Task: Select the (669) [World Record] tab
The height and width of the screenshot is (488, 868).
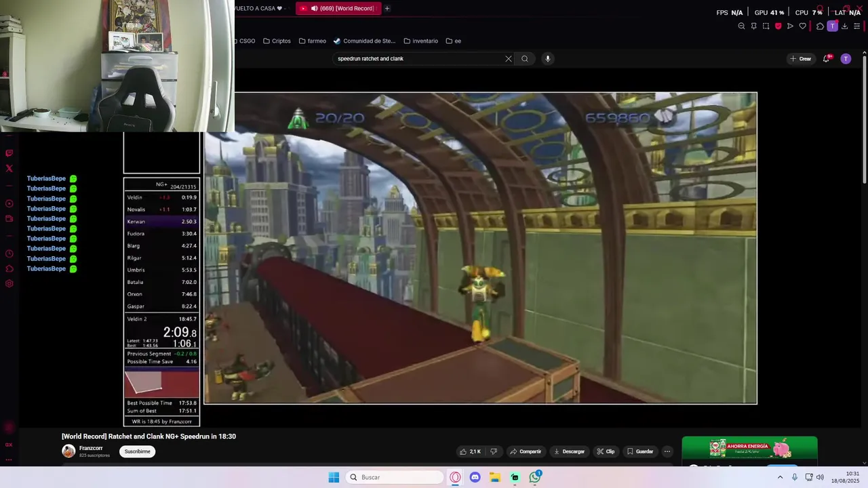Action: click(338, 8)
